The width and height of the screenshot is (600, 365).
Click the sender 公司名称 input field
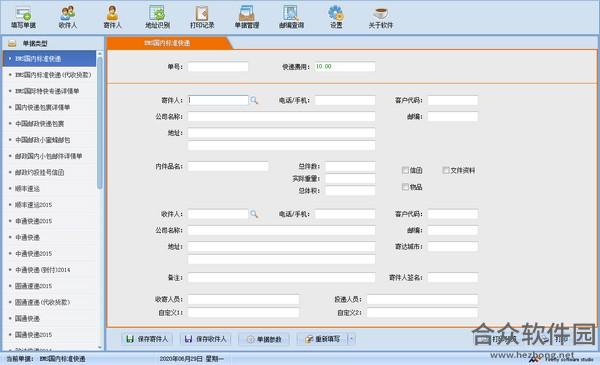(281, 116)
